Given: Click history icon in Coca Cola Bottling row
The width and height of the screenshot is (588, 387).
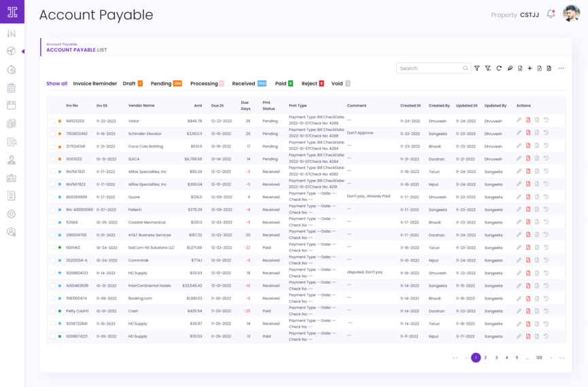Looking at the screenshot, I should [x=546, y=146].
